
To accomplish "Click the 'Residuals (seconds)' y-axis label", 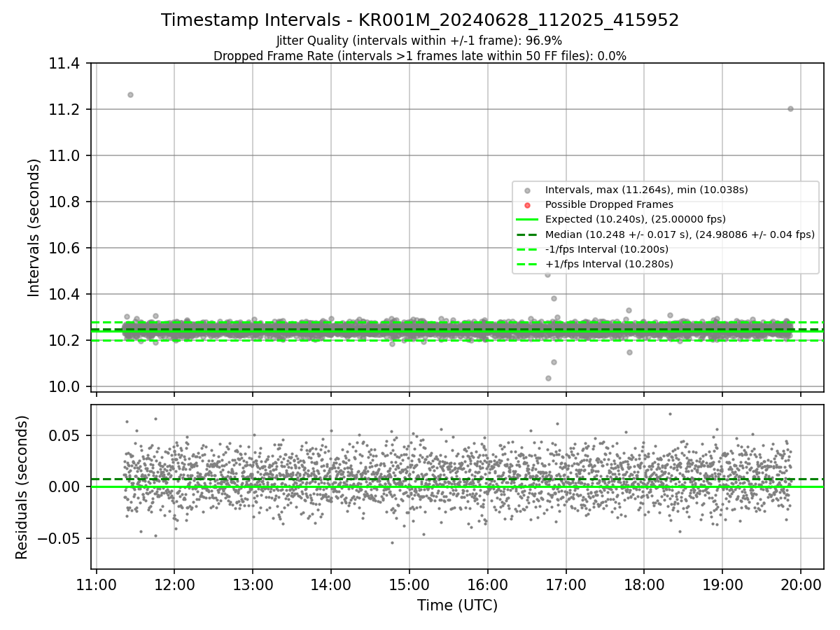I will click(x=22, y=487).
